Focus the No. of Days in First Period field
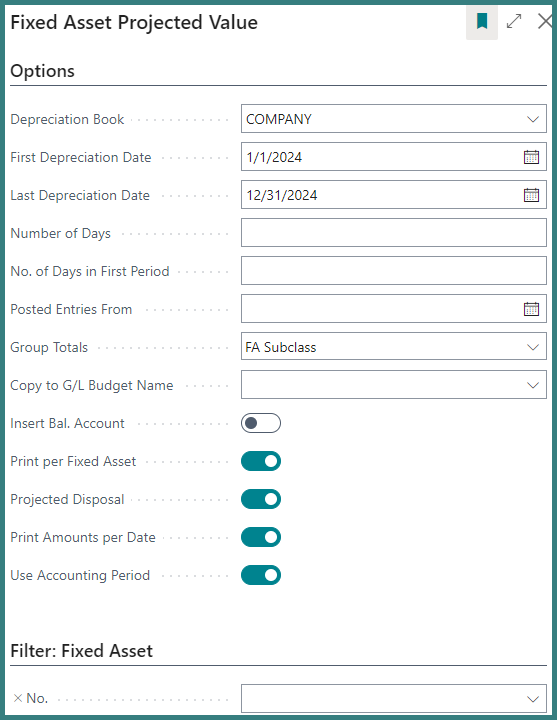The image size is (557, 721). tap(394, 271)
